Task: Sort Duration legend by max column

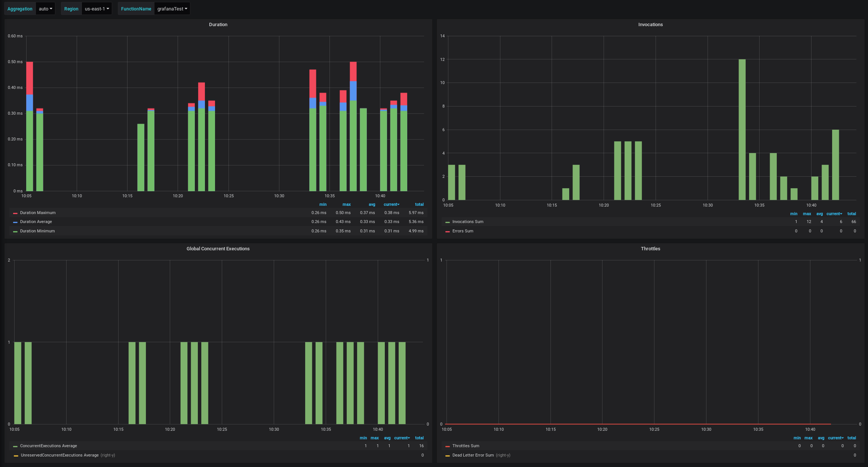Action: (x=347, y=205)
